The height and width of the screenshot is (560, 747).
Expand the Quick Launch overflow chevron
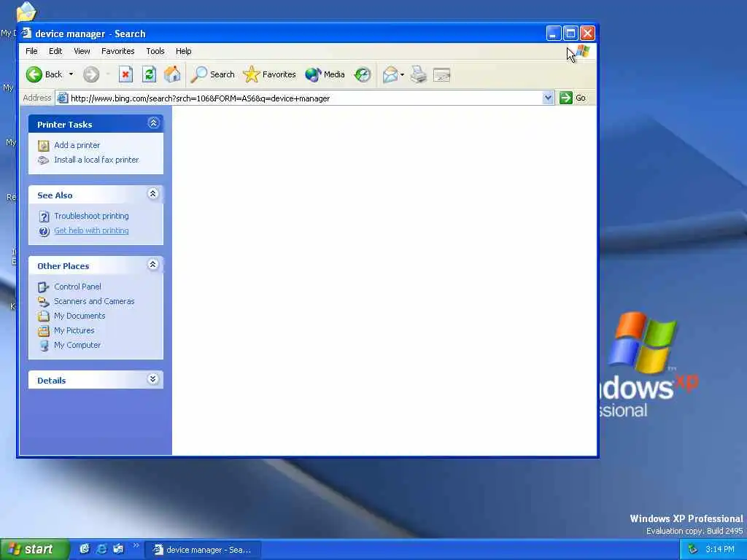click(136, 545)
